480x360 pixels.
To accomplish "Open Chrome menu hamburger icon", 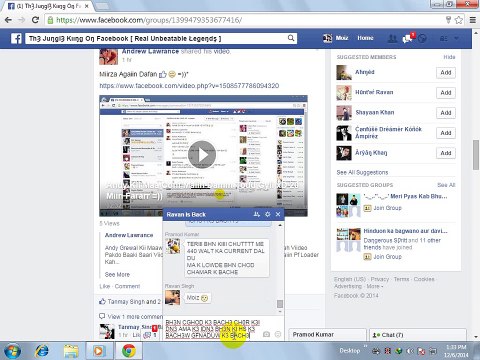I will pos(473,20).
